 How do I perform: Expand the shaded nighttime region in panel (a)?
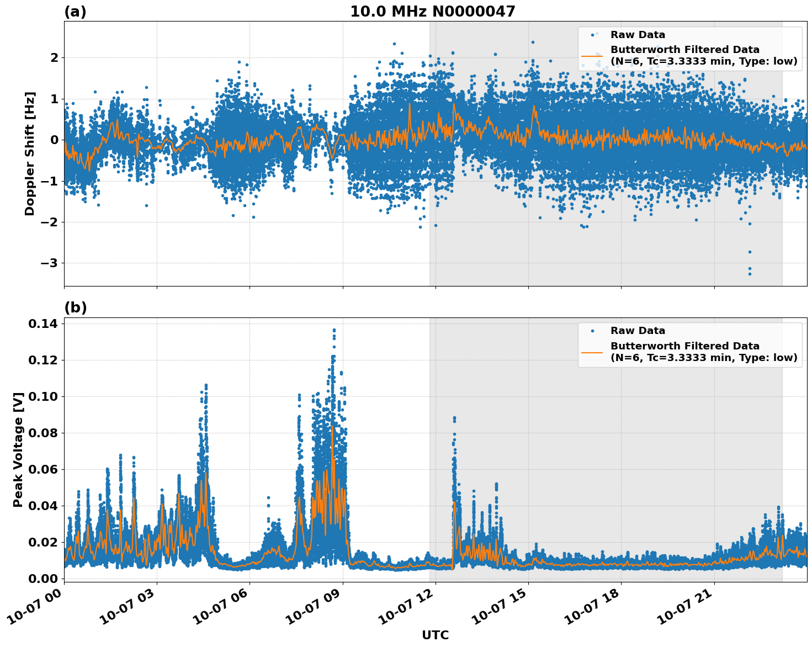point(607,248)
